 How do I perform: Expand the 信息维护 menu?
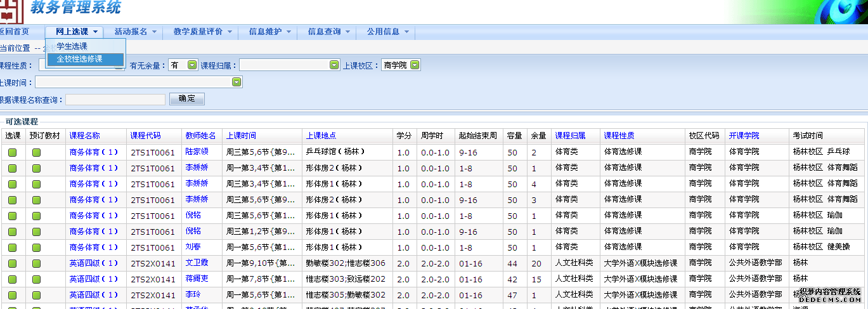click(269, 31)
